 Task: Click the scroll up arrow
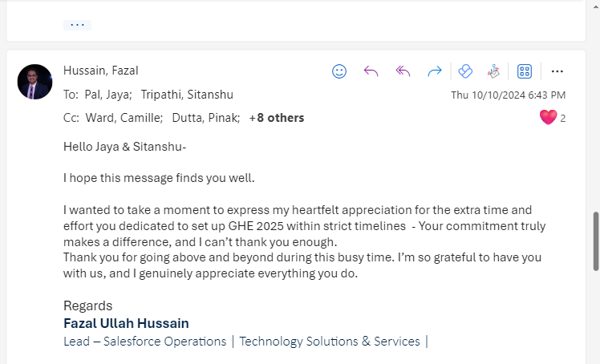[x=596, y=8]
